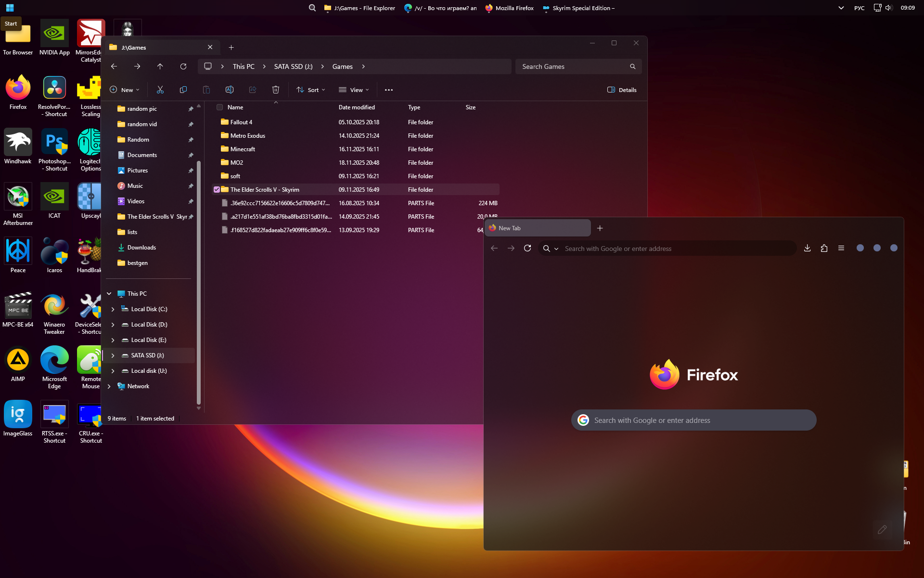Image resolution: width=924 pixels, height=578 pixels.
Task: Click the New button in Explorer toolbar
Action: 125,90
